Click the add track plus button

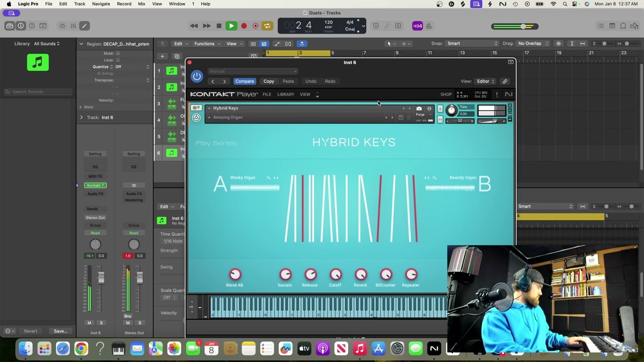click(x=162, y=56)
